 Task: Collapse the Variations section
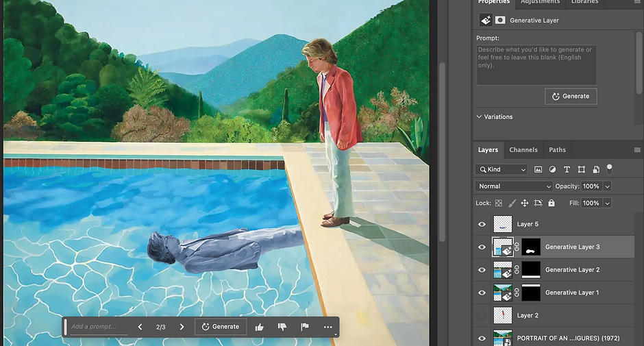(479, 116)
